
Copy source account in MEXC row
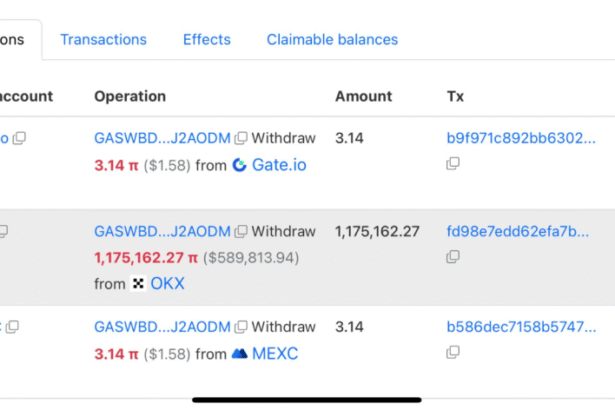click(x=14, y=327)
